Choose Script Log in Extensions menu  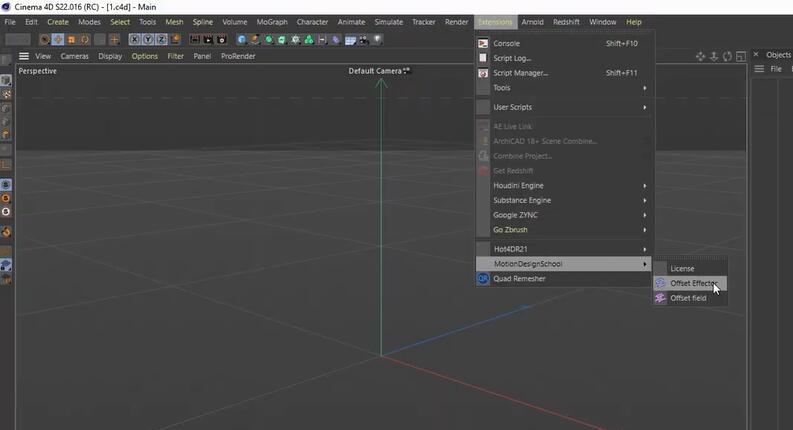[565, 58]
